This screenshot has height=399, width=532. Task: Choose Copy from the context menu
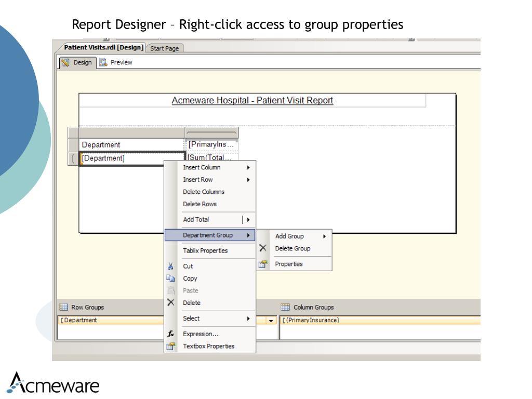210,278
